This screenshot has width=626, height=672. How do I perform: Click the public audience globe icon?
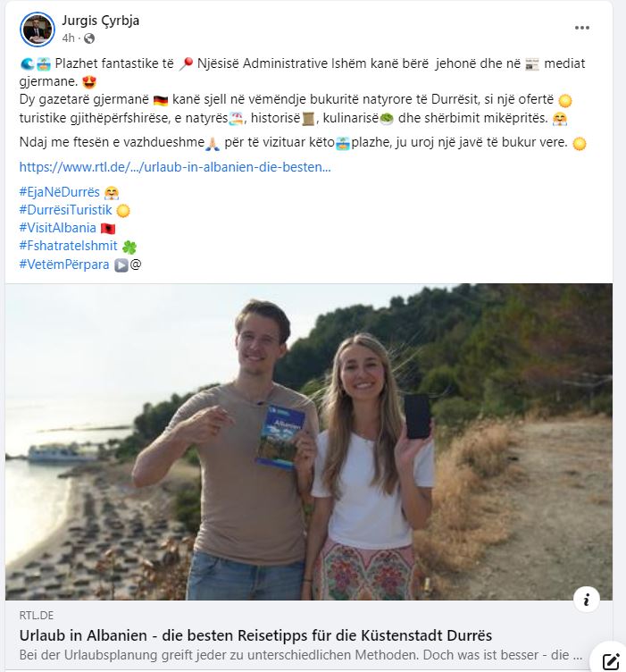[88, 38]
